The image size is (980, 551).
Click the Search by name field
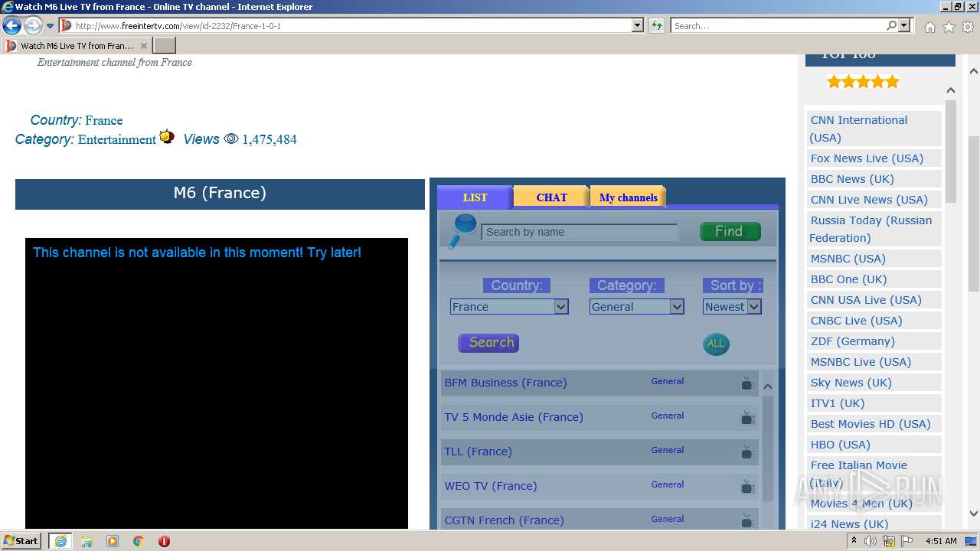580,232
